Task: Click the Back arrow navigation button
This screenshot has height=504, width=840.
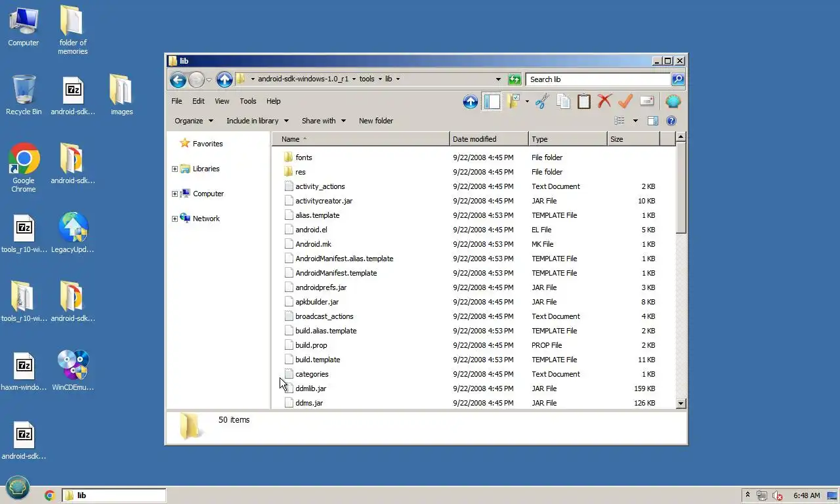Action: point(178,79)
